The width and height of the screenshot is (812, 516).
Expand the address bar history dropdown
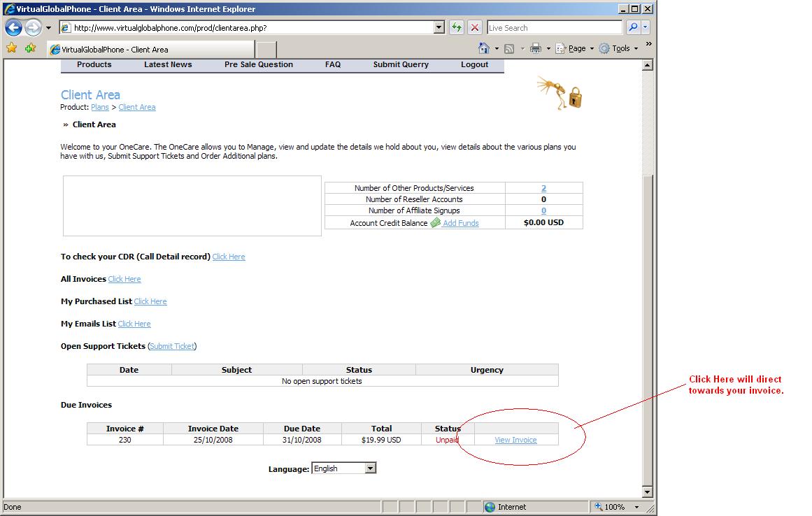tap(439, 28)
